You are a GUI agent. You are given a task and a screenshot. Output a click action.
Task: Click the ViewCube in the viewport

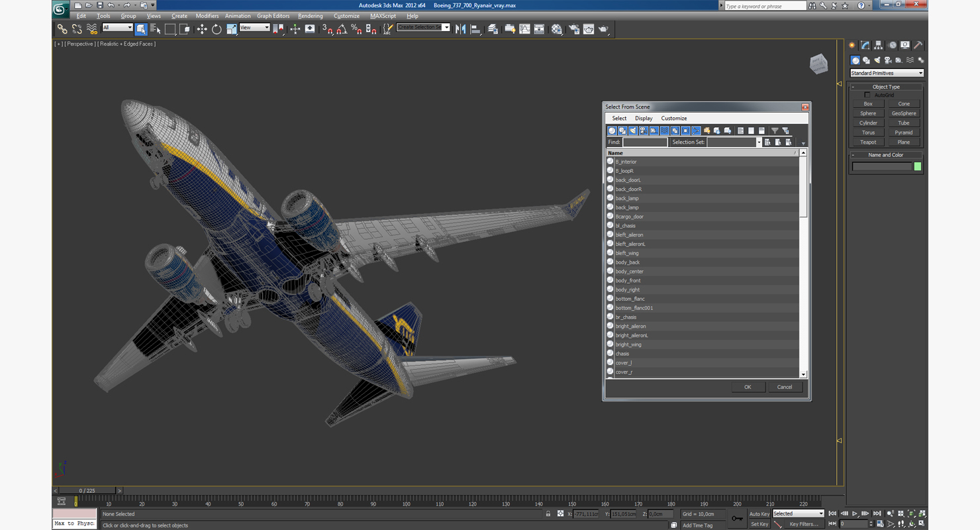[x=819, y=64]
